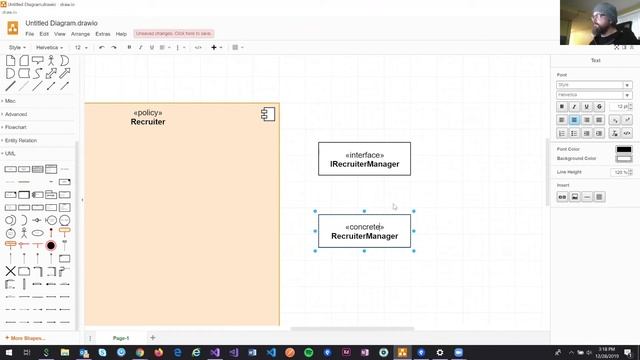This screenshot has width=640, height=360.
Task: Click the unsaved changes save notice
Action: pos(173,33)
